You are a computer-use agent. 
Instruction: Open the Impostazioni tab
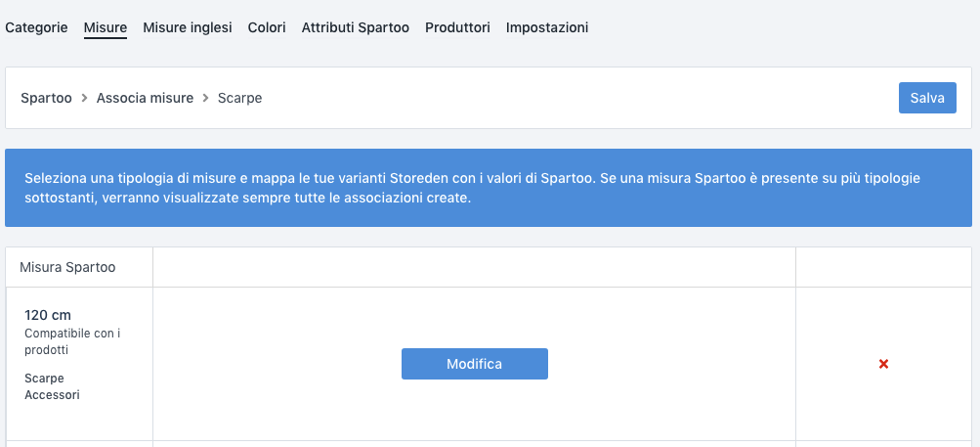(x=547, y=27)
